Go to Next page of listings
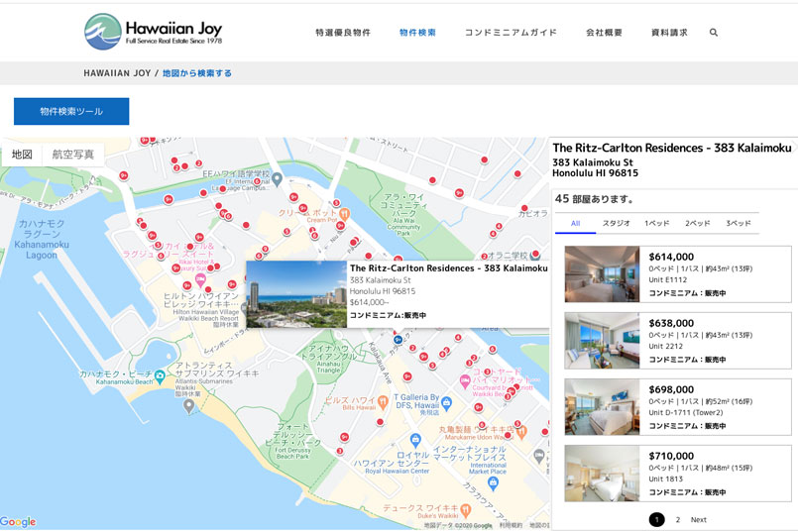The height and width of the screenshot is (532, 798). [x=699, y=519]
